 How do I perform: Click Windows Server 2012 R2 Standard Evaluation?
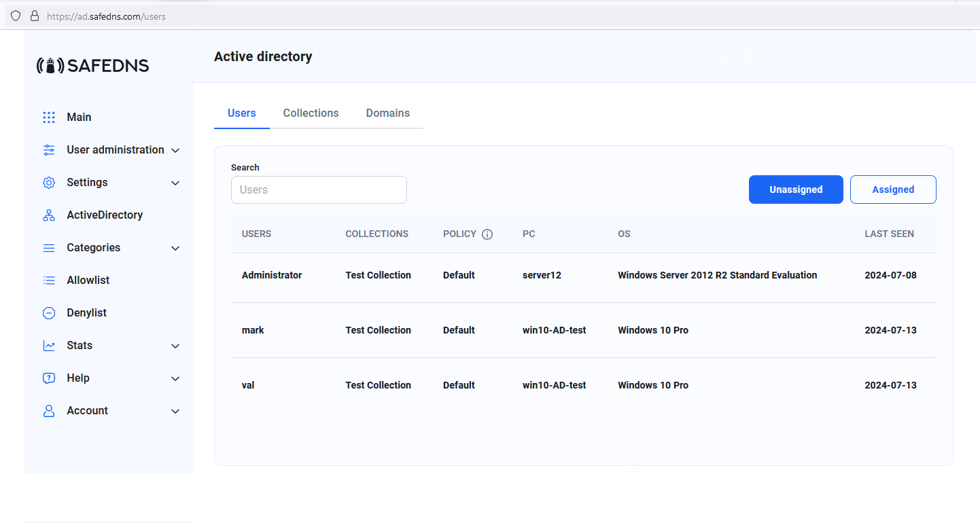717,275
